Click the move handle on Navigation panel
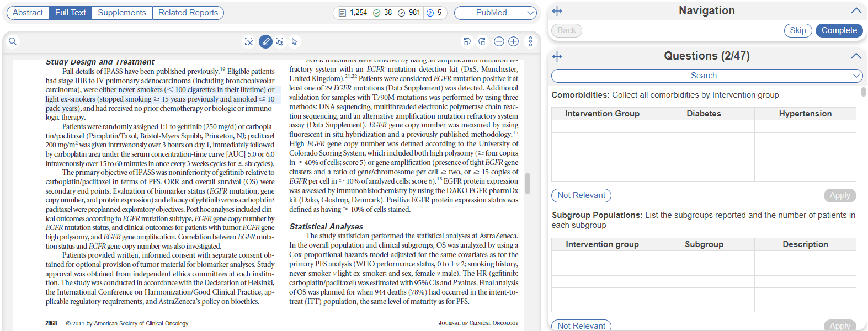This screenshot has width=868, height=331. (x=557, y=11)
